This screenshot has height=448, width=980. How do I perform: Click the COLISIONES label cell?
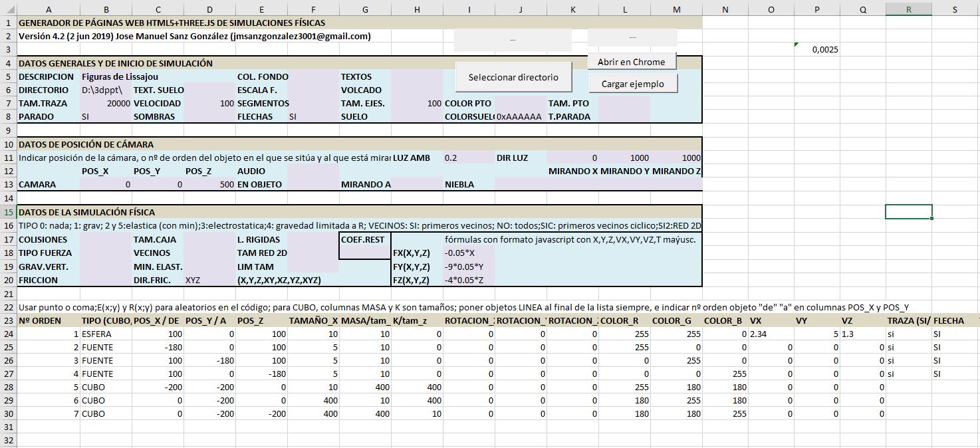click(49, 239)
